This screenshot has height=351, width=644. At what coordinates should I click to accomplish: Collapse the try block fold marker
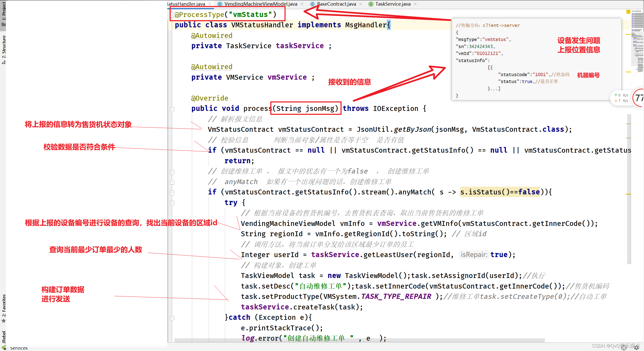click(172, 203)
